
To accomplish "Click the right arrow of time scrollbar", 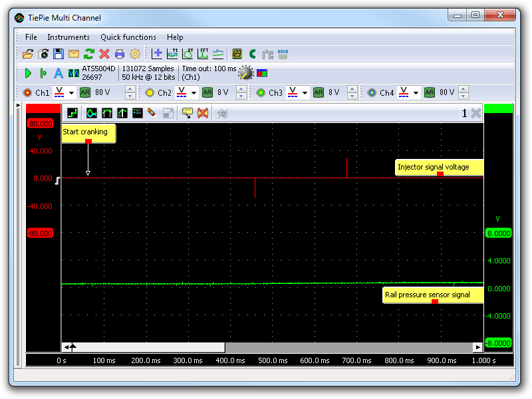I will tap(478, 347).
